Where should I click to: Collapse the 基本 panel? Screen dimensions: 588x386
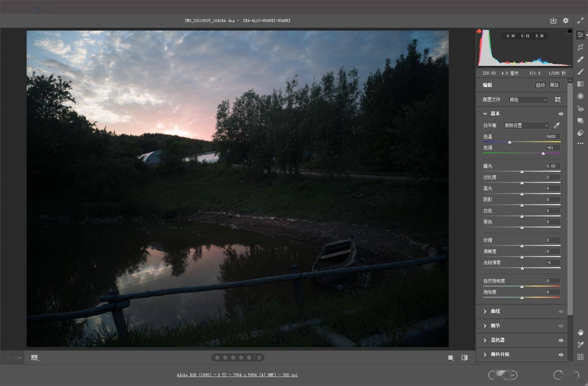click(x=485, y=114)
